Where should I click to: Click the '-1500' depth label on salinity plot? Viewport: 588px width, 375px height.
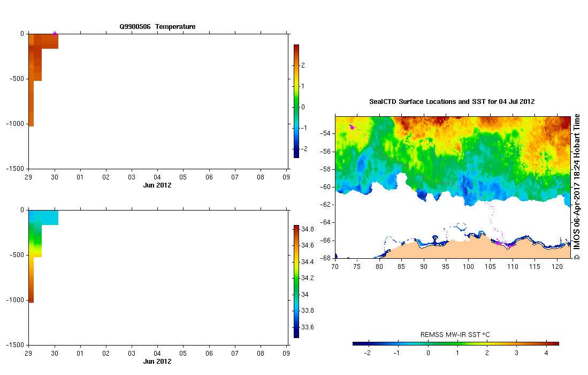(15, 345)
